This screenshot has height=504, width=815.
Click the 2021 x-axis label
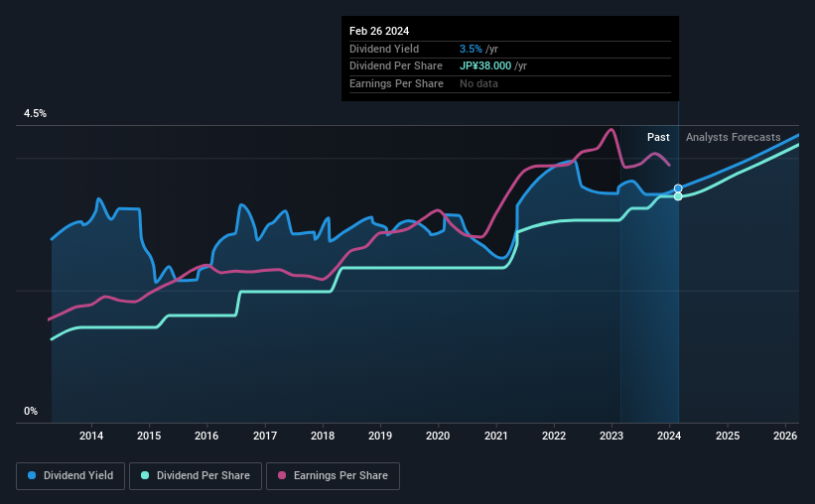(496, 436)
